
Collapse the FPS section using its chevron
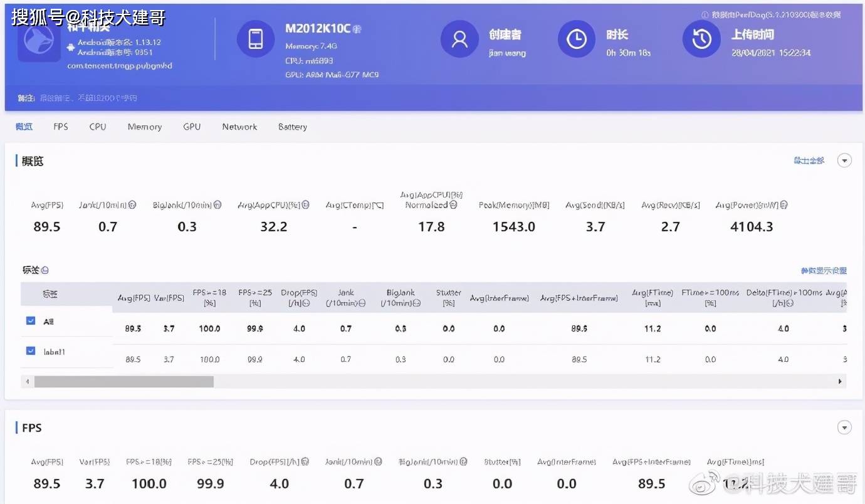tap(845, 428)
